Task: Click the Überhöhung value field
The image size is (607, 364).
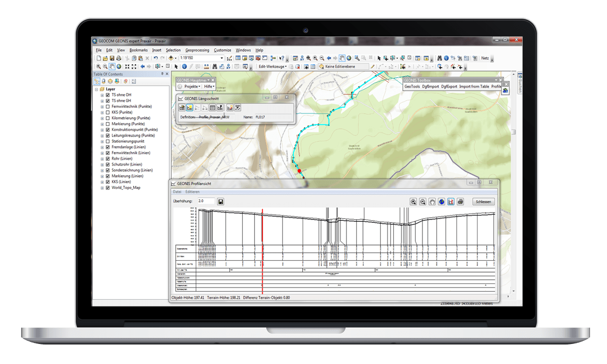Action: click(206, 201)
